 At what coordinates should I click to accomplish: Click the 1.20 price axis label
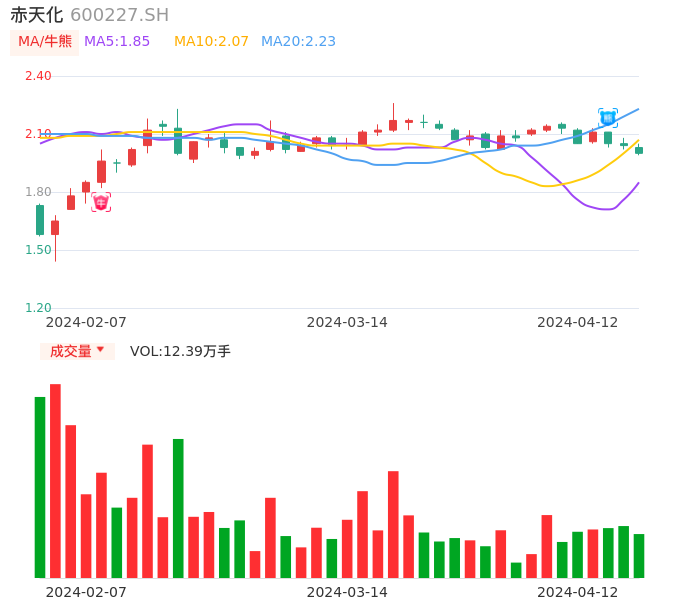pyautogui.click(x=38, y=308)
